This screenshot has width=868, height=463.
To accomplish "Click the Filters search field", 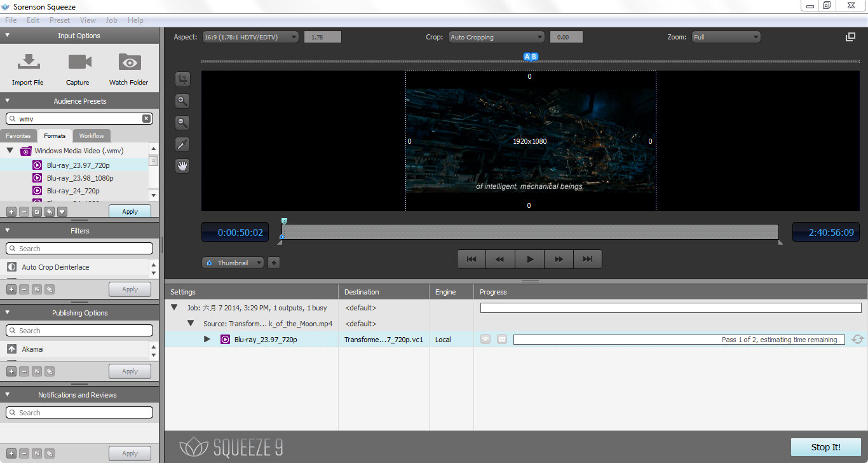I will tap(79, 249).
